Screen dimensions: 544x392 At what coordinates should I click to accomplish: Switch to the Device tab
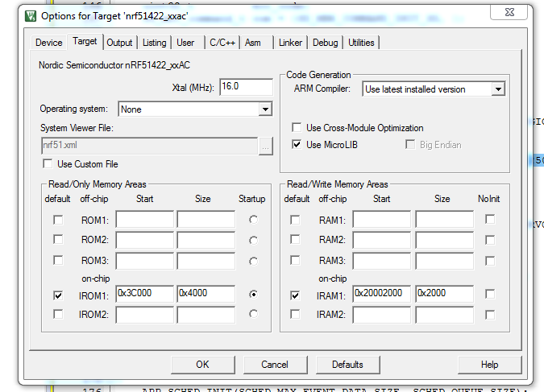tap(49, 43)
